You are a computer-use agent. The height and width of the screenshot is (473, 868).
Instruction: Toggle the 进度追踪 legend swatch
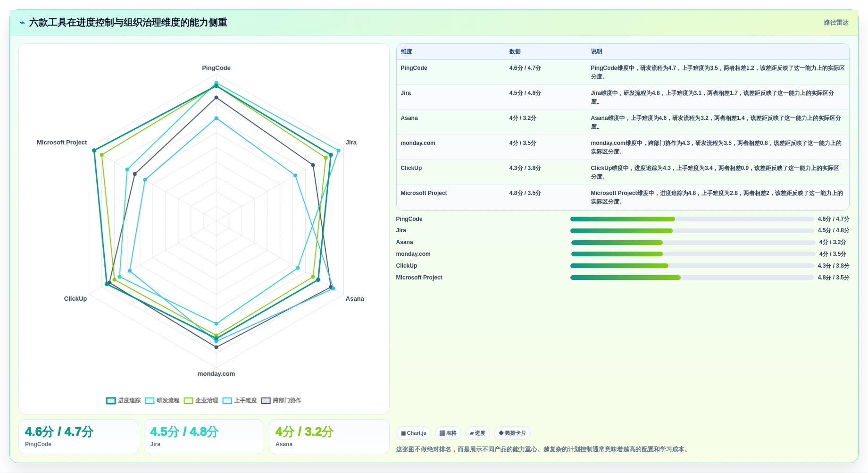pyautogui.click(x=111, y=401)
